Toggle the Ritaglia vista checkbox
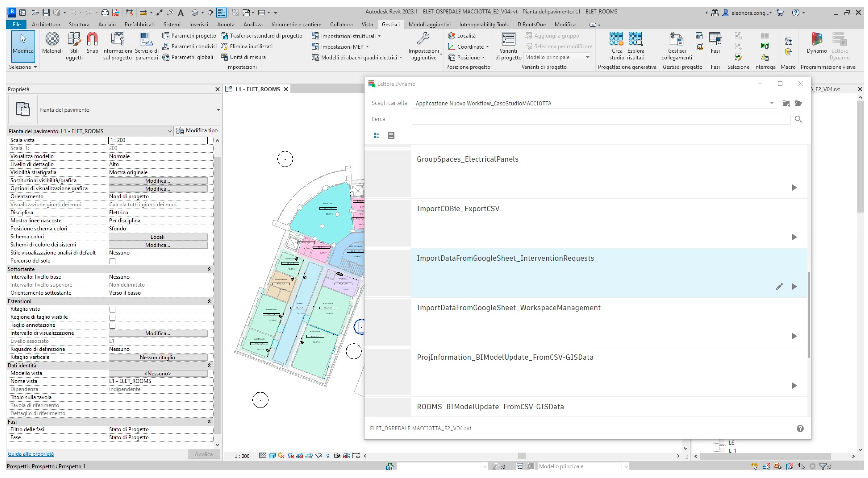This screenshot has height=478, width=868. pos(113,309)
